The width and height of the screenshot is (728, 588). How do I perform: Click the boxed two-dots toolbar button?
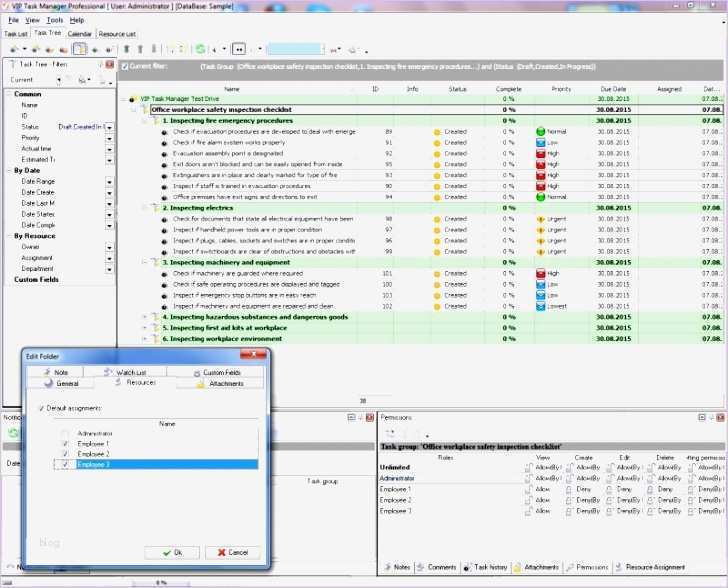239,49
